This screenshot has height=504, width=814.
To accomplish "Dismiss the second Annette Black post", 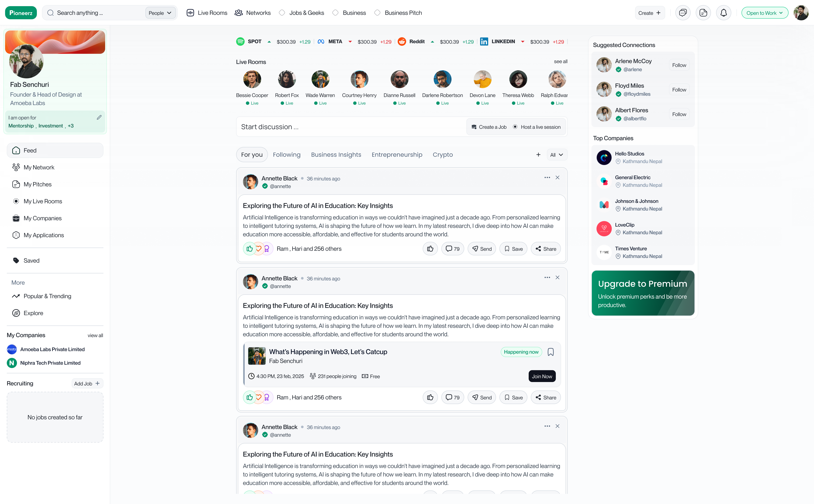I will click(557, 278).
